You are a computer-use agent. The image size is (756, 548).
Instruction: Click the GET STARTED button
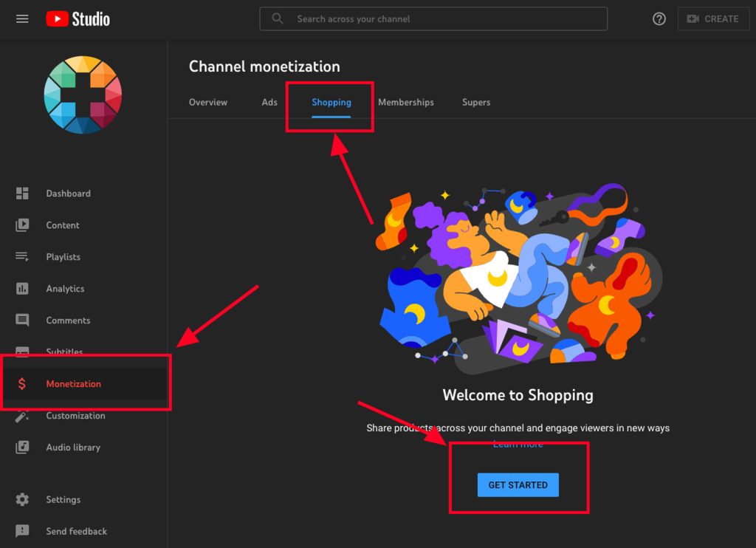(x=518, y=484)
